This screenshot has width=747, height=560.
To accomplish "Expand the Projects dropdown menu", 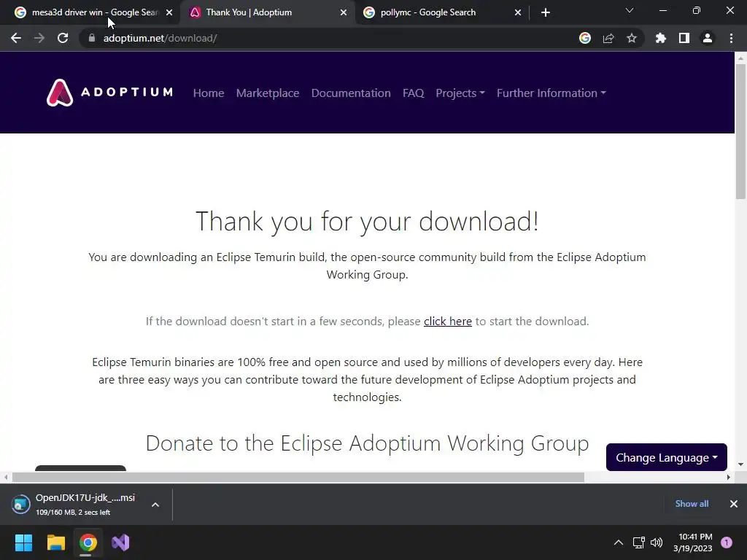I will click(460, 93).
